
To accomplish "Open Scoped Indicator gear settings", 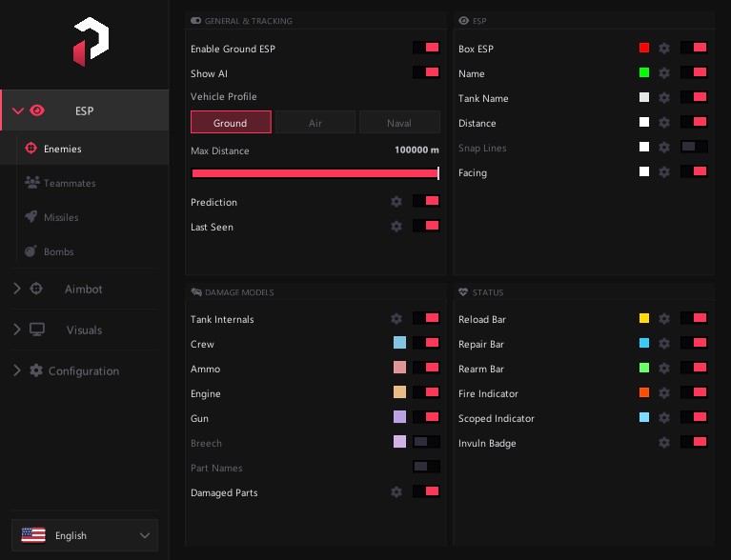I will tap(664, 417).
